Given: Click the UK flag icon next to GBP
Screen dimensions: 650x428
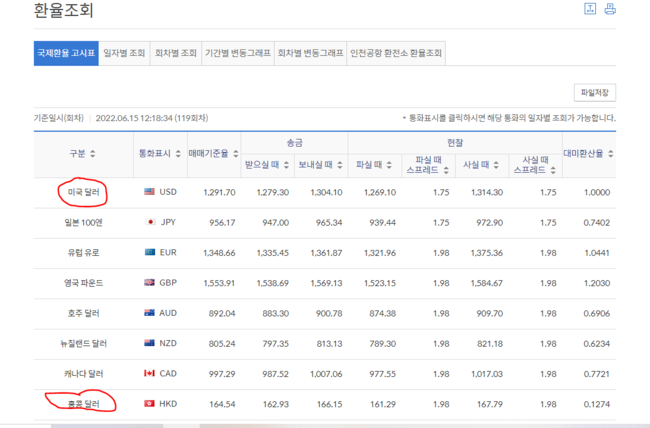Looking at the screenshot, I should click(149, 284).
